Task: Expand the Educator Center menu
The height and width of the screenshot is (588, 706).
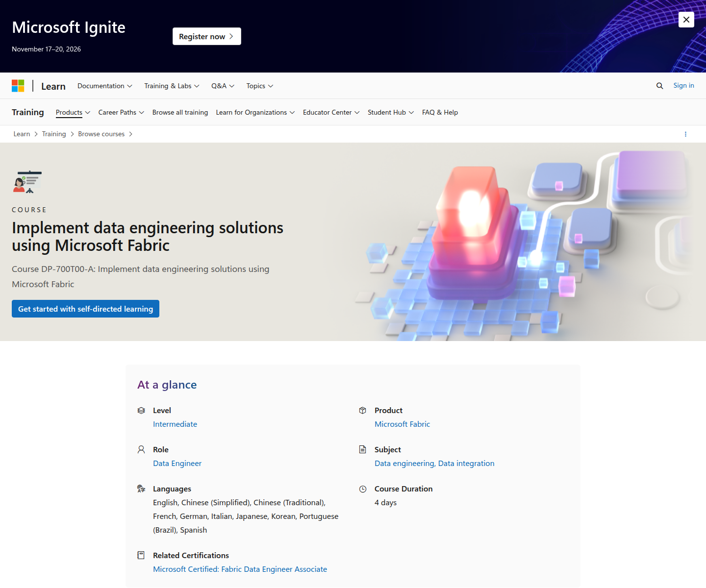Action: [x=331, y=112]
